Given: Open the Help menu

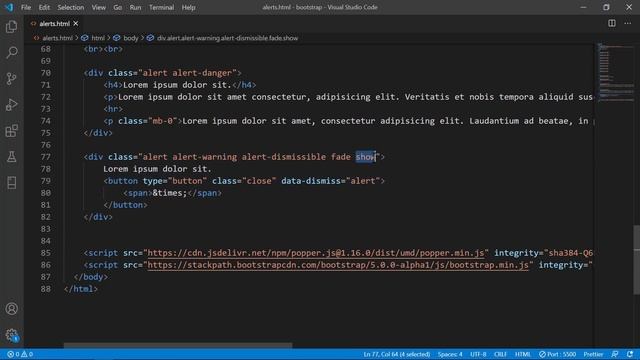Looking at the screenshot, I should [188, 7].
